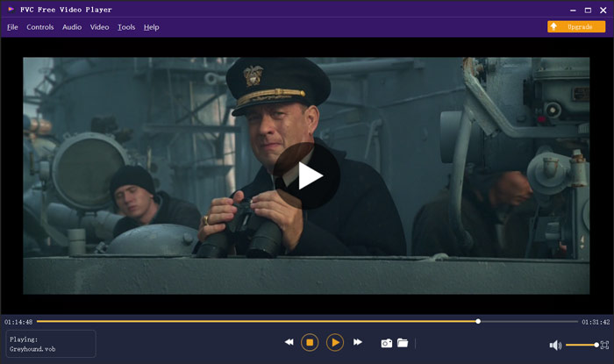
Task: Skip ahead with the fast forward icon
Action: point(358,342)
